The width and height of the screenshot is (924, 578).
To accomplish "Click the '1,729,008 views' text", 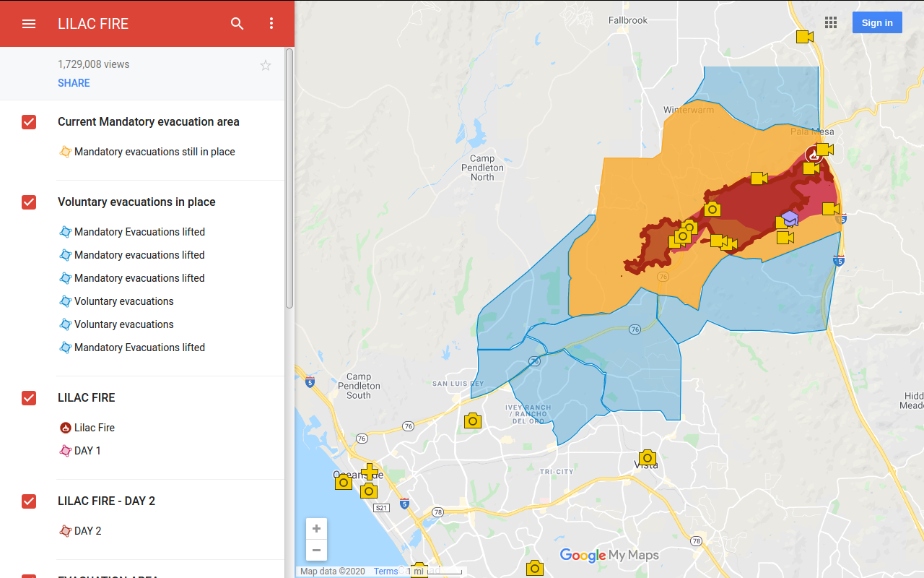I will 94,64.
